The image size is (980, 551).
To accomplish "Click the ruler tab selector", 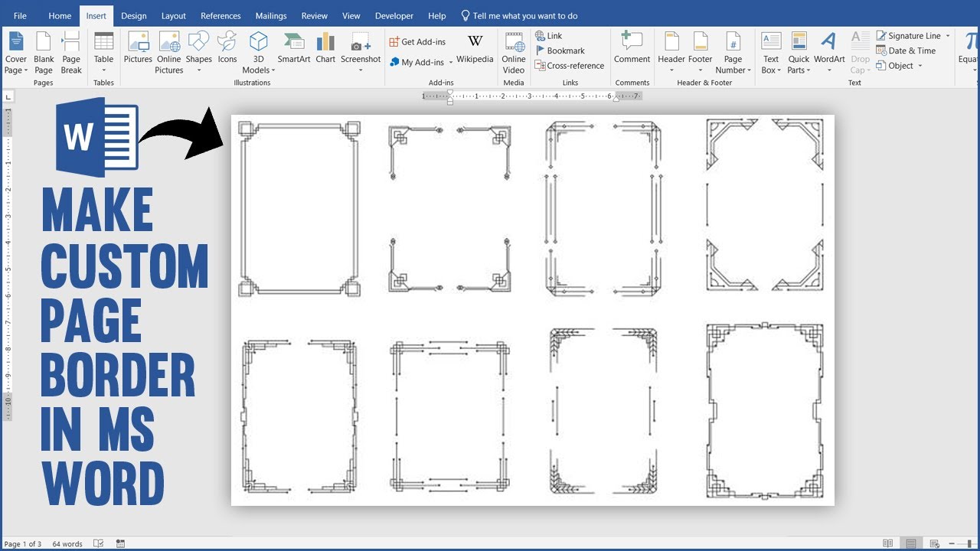I will tap(8, 97).
